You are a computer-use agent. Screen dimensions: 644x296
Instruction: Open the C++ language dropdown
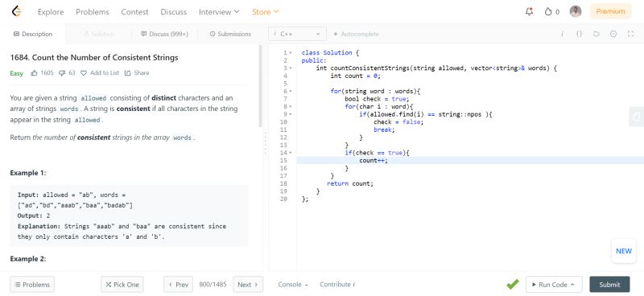click(297, 34)
